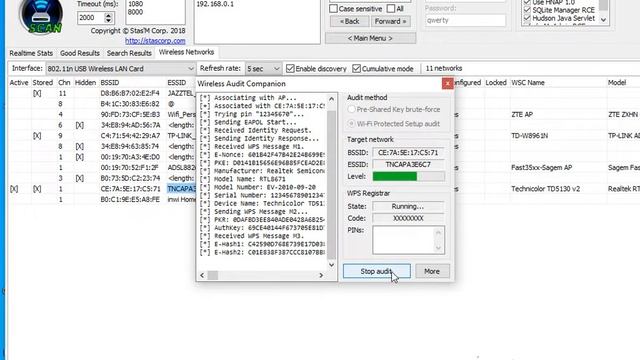Click the PINs text box

click(408, 240)
